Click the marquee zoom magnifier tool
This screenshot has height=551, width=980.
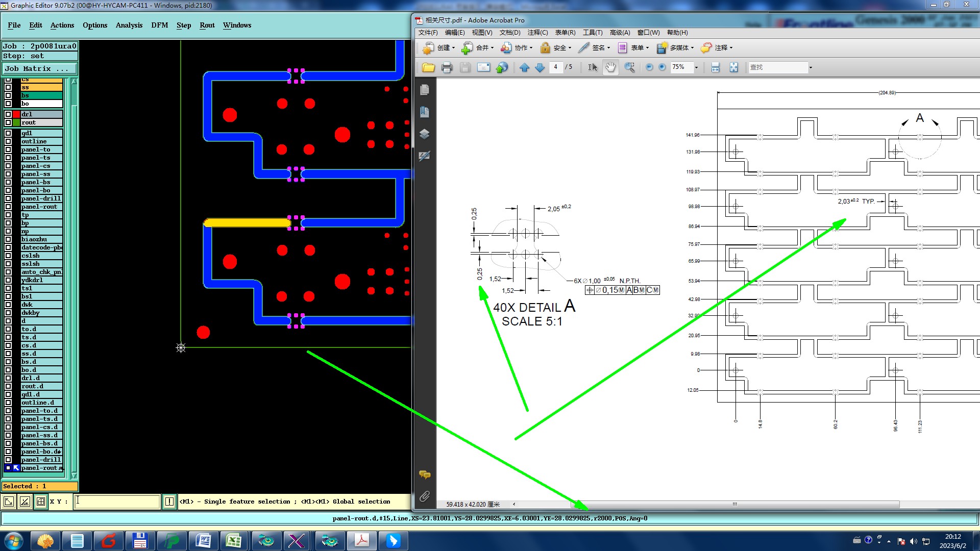point(630,67)
